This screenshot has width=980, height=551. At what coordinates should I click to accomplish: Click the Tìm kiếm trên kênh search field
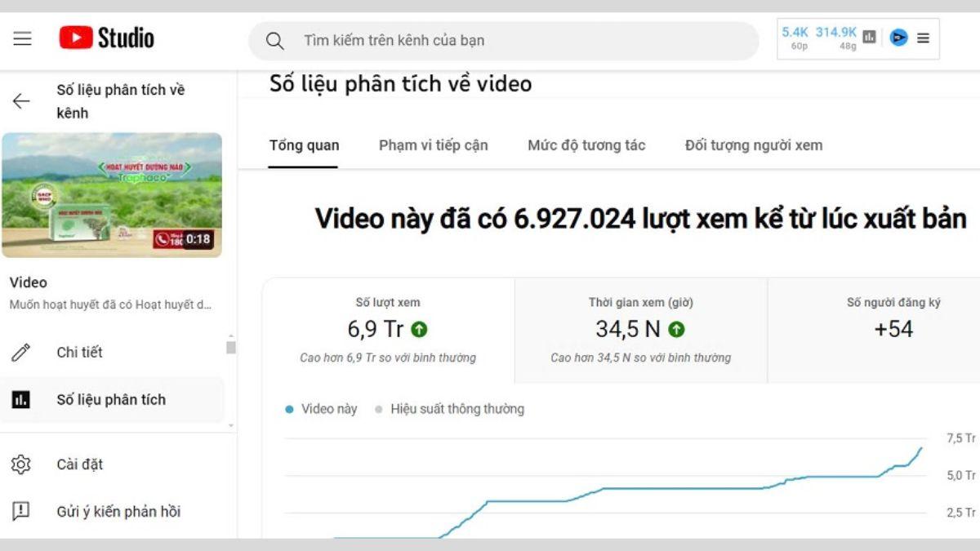click(523, 40)
